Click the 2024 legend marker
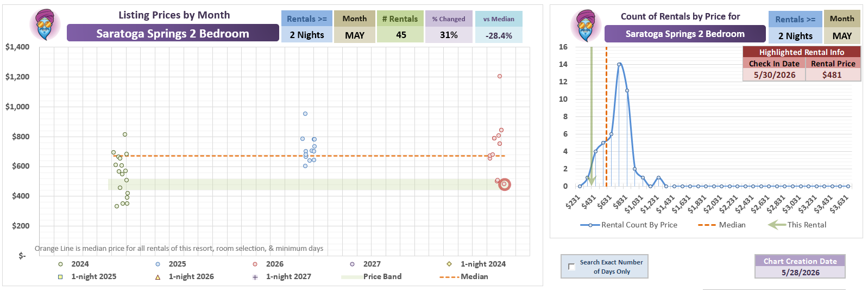 coord(61,264)
